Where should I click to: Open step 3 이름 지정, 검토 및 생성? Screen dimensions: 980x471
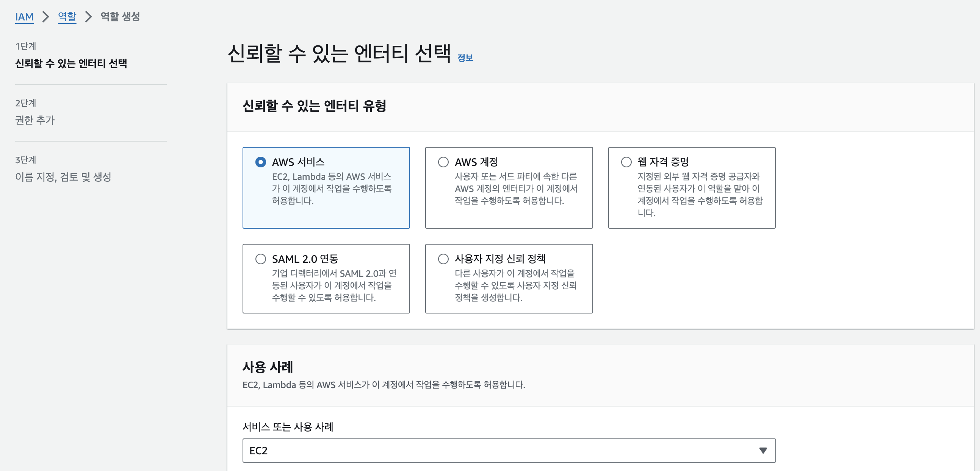[x=63, y=177]
